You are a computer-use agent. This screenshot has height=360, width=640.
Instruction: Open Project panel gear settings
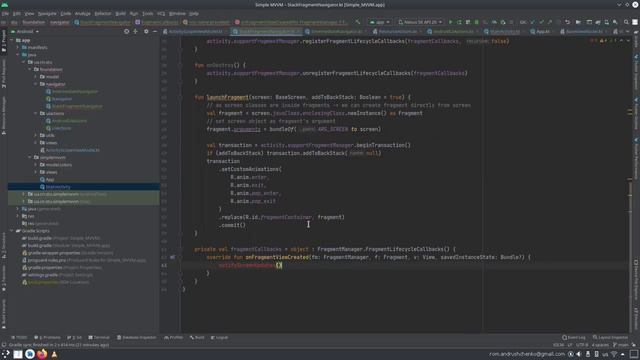click(x=146, y=31)
